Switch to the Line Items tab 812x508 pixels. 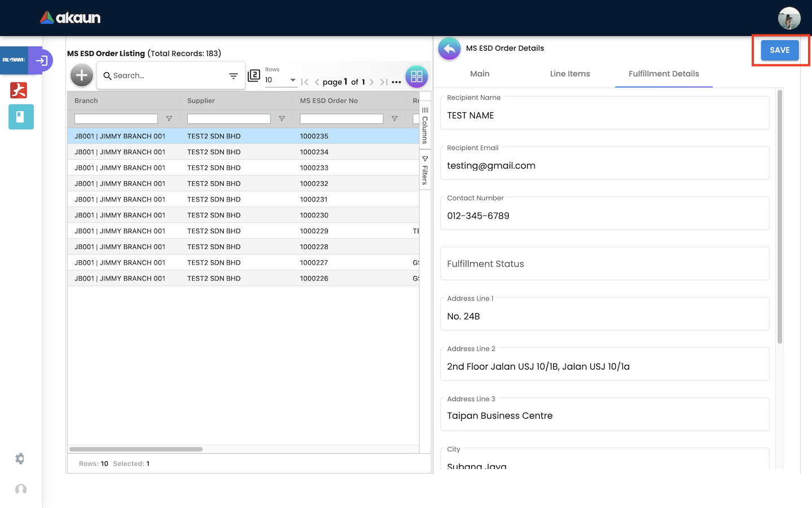pos(570,74)
